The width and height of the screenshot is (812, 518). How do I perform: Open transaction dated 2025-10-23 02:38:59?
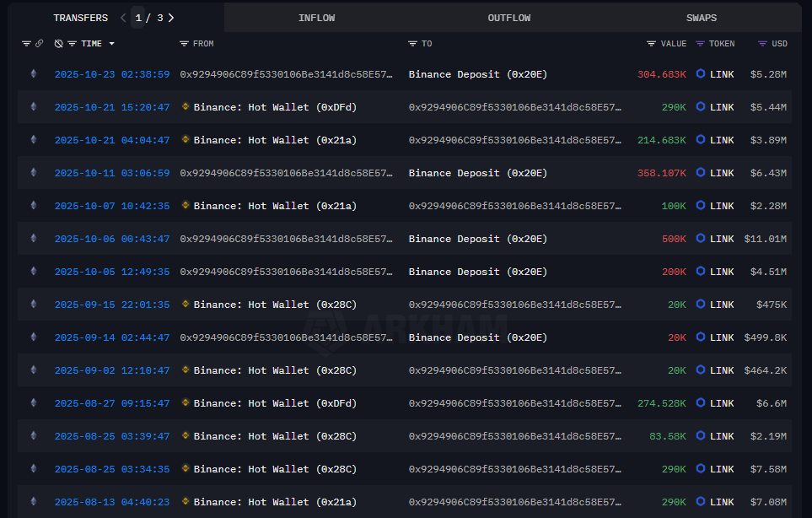[x=112, y=74]
